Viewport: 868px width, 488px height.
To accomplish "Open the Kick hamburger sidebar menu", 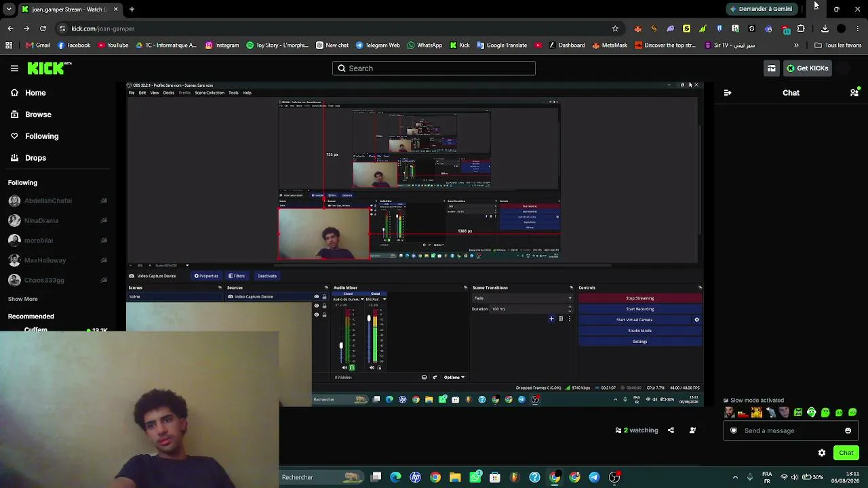I will click(x=14, y=68).
